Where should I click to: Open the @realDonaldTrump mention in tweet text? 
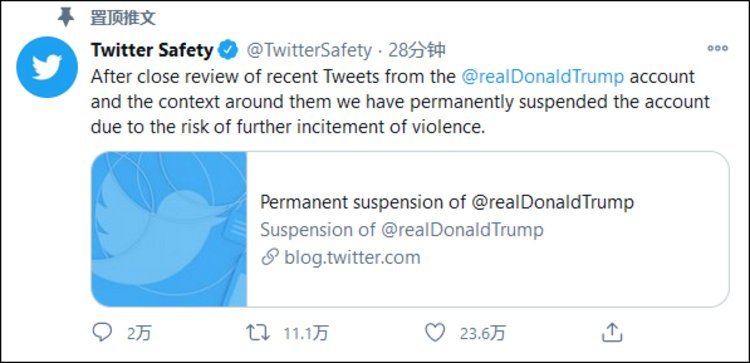point(543,77)
